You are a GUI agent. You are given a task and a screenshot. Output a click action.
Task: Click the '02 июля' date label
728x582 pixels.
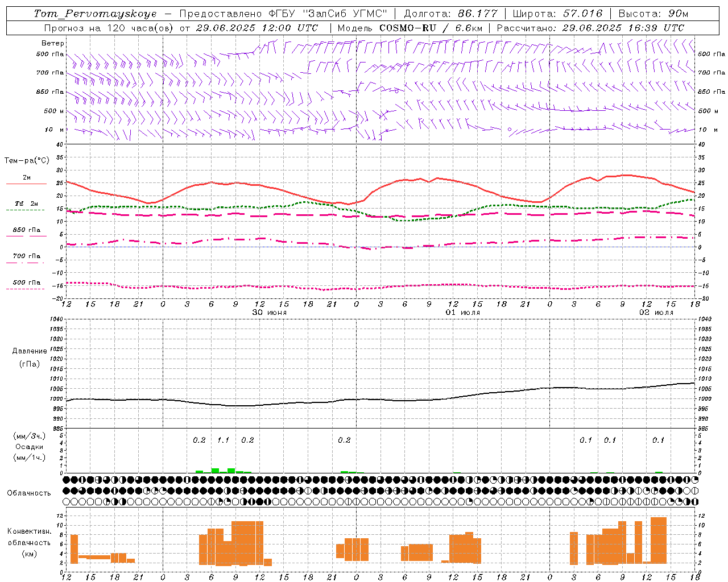(x=656, y=313)
